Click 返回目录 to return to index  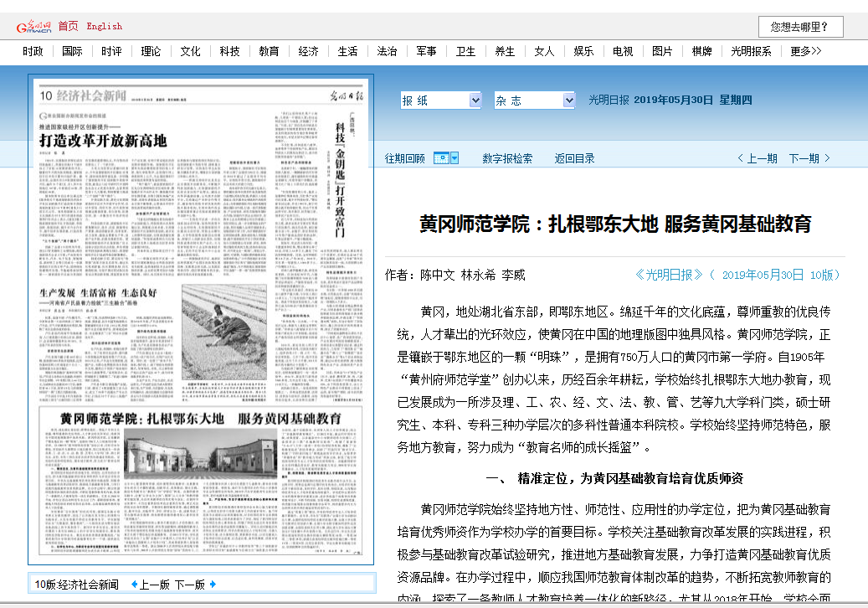(574, 158)
